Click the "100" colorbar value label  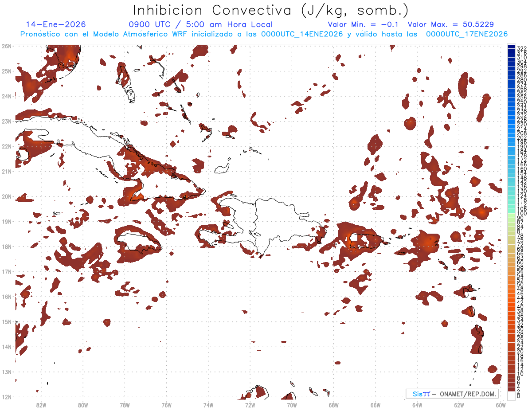pyautogui.click(x=522, y=214)
